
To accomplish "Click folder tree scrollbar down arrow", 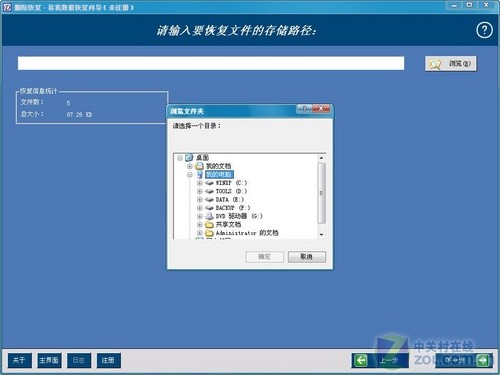I will (x=322, y=235).
